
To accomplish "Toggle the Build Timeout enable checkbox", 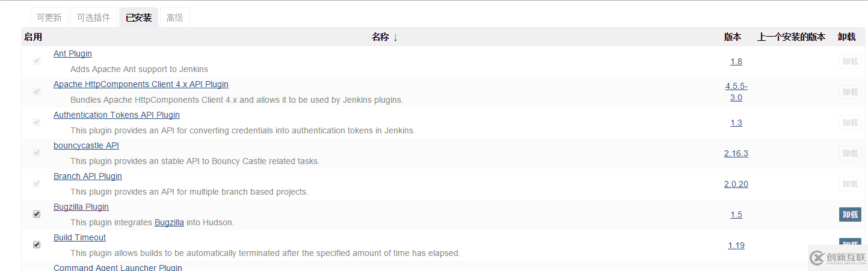I will [37, 245].
